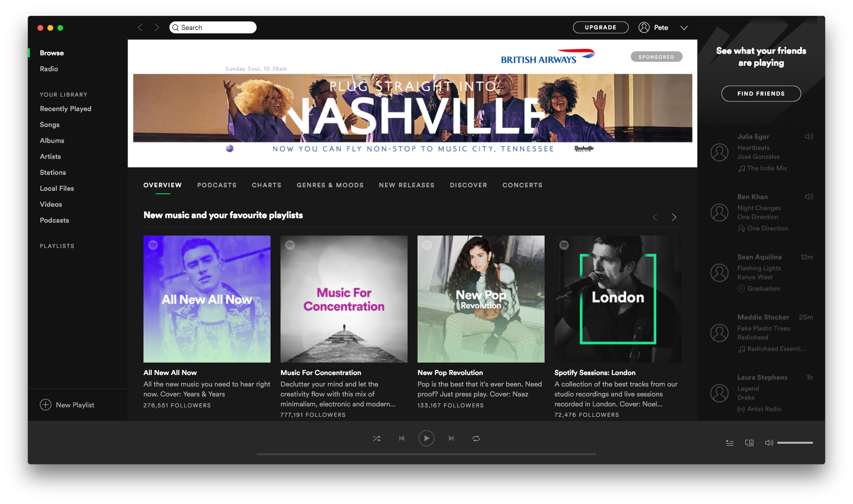Open Music For Concentration cover

(344, 299)
